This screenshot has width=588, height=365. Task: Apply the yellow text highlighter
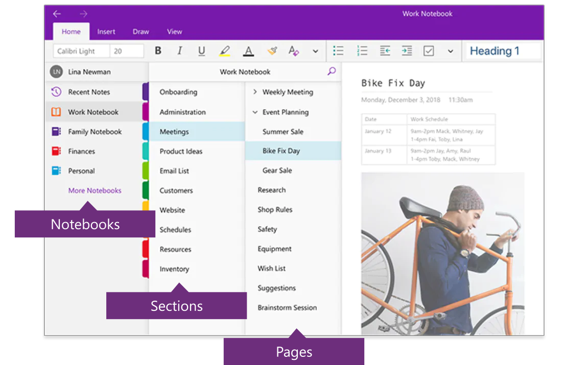(x=225, y=51)
